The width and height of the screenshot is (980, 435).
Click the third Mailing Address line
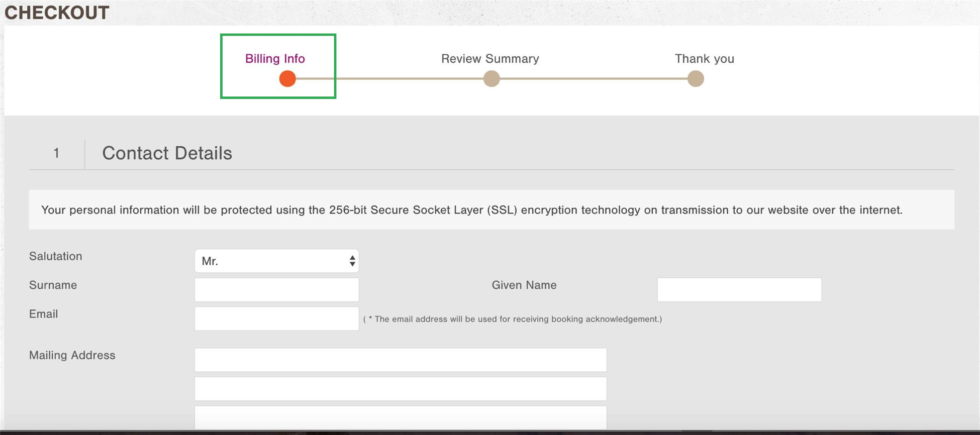[401, 417]
